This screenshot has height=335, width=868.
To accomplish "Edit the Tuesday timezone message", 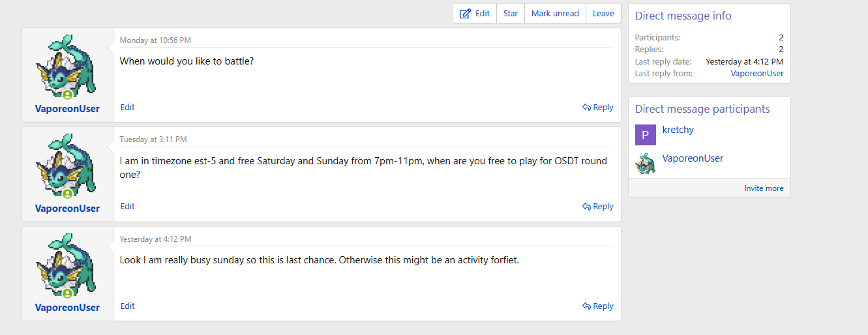I will coord(128,207).
